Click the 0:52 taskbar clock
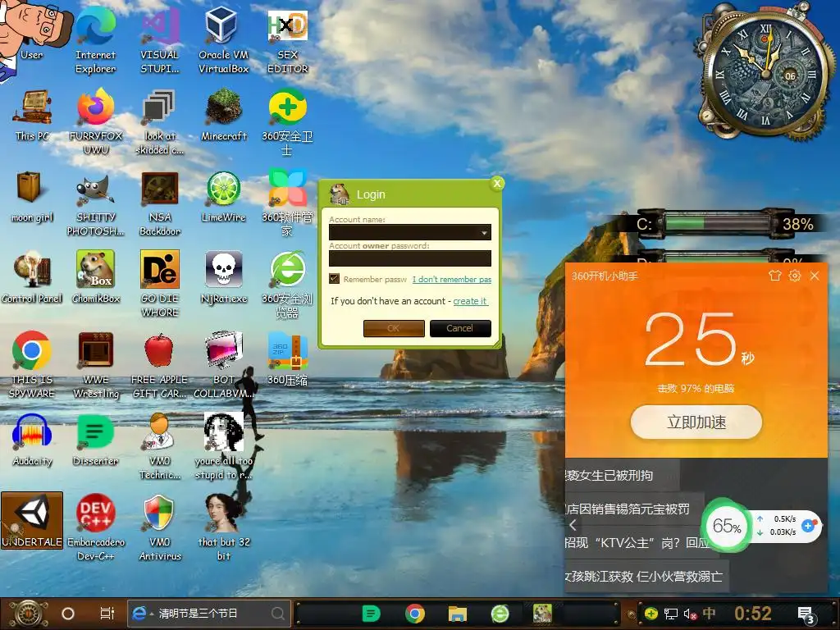Screen dimensions: 840x630 (753, 614)
